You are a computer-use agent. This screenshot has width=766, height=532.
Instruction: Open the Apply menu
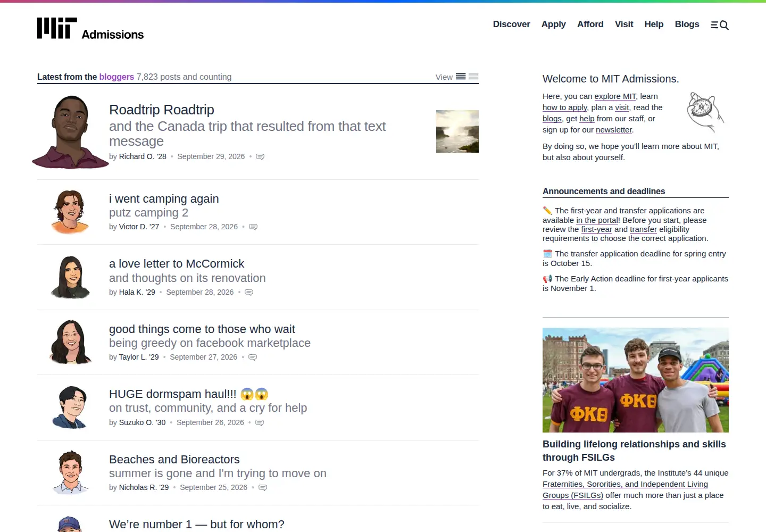tap(554, 24)
